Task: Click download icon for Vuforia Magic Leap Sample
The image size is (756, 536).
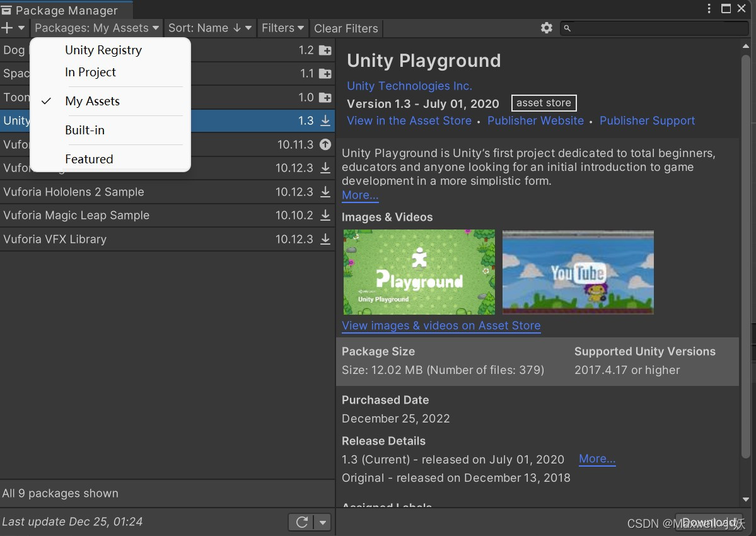Action: pos(325,215)
